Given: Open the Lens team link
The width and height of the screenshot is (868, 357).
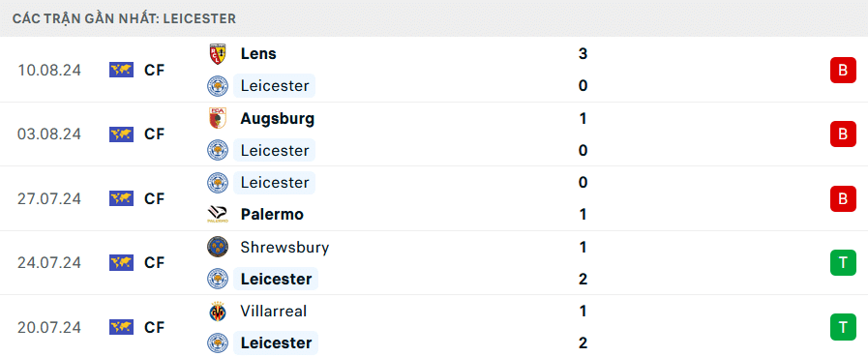Looking at the screenshot, I should pyautogui.click(x=258, y=53).
